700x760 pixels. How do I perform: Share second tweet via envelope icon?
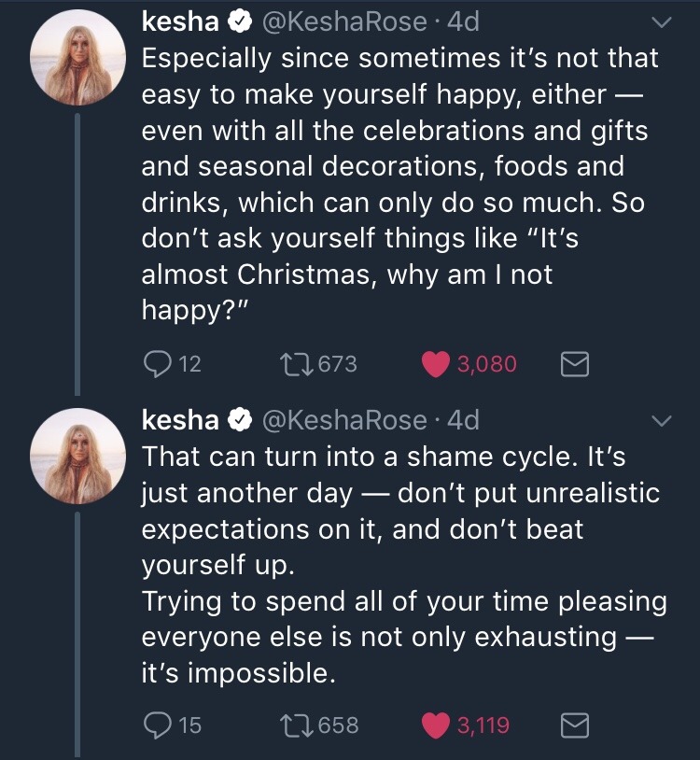point(574,725)
